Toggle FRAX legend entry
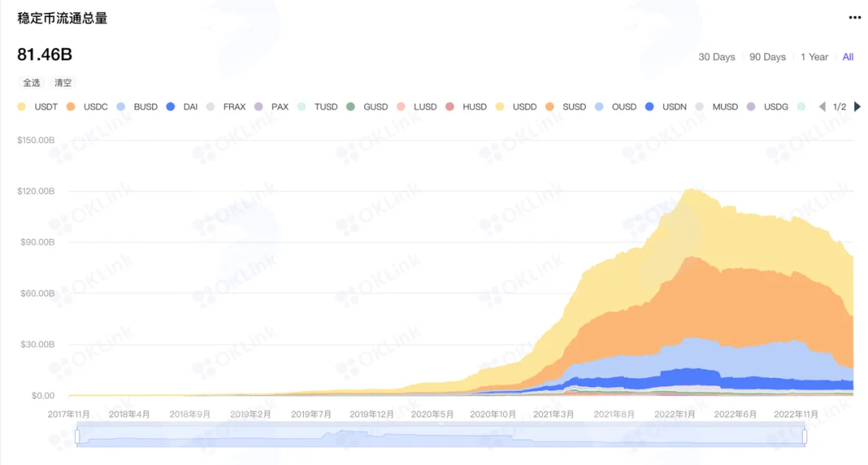 tap(226, 106)
